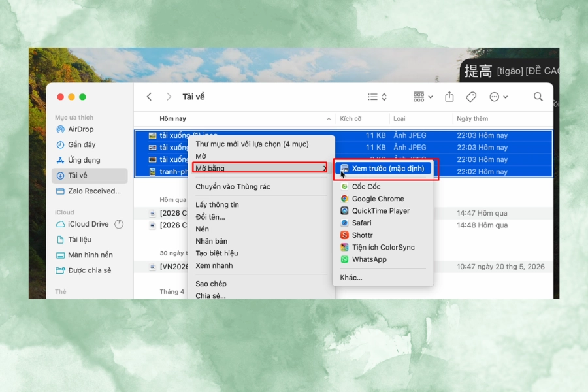The height and width of the screenshot is (392, 588).
Task: Open Tài liệu in the sidebar
Action: pyautogui.click(x=90, y=239)
